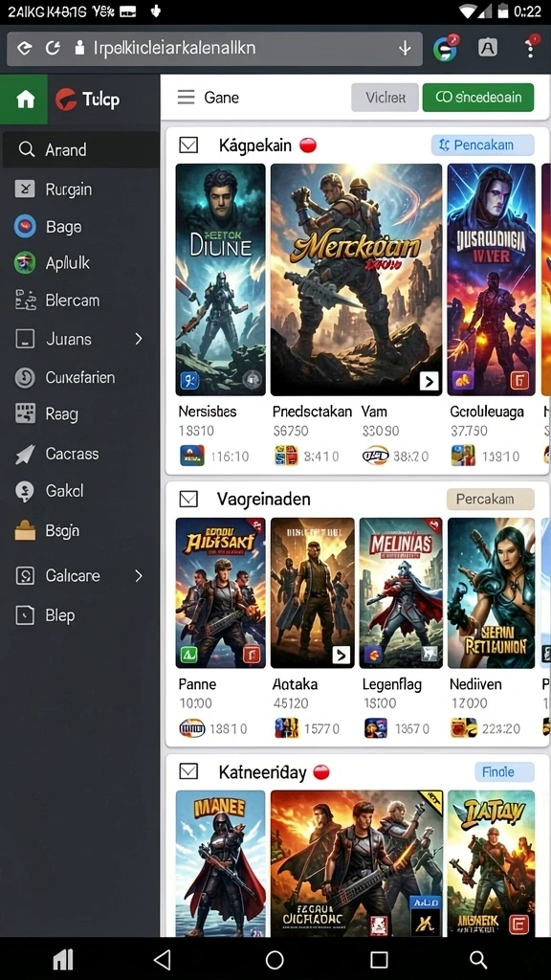Select the Raag sidebar menu label

point(62,414)
